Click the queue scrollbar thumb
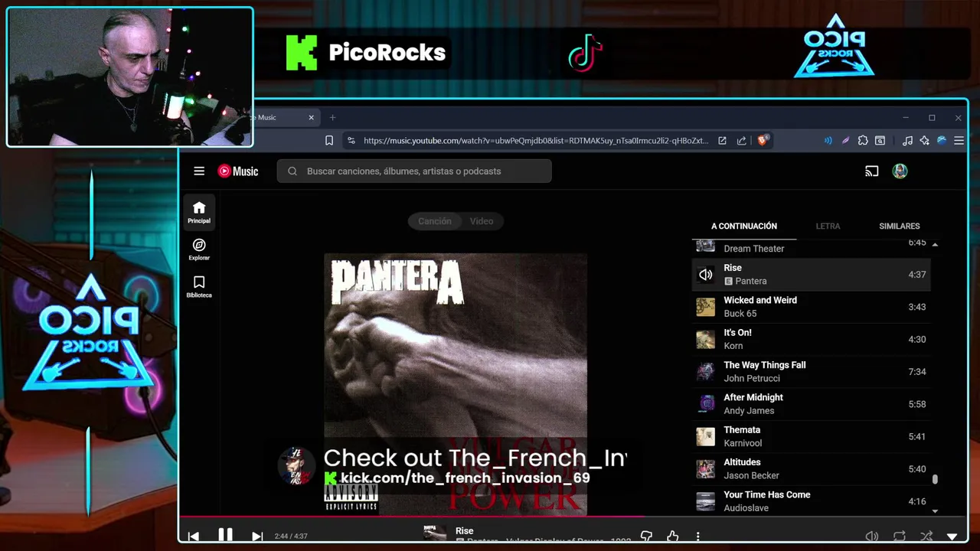Image resolution: width=980 pixels, height=551 pixels. point(935,480)
